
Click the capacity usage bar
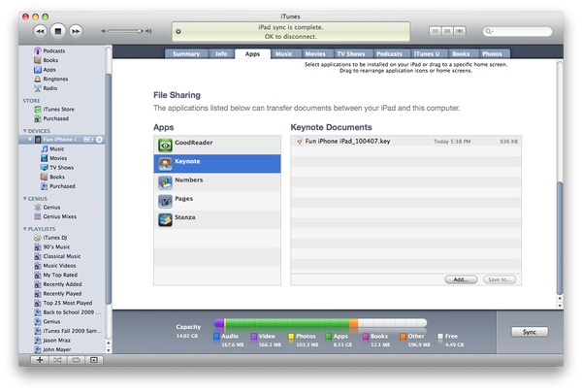(x=320, y=323)
